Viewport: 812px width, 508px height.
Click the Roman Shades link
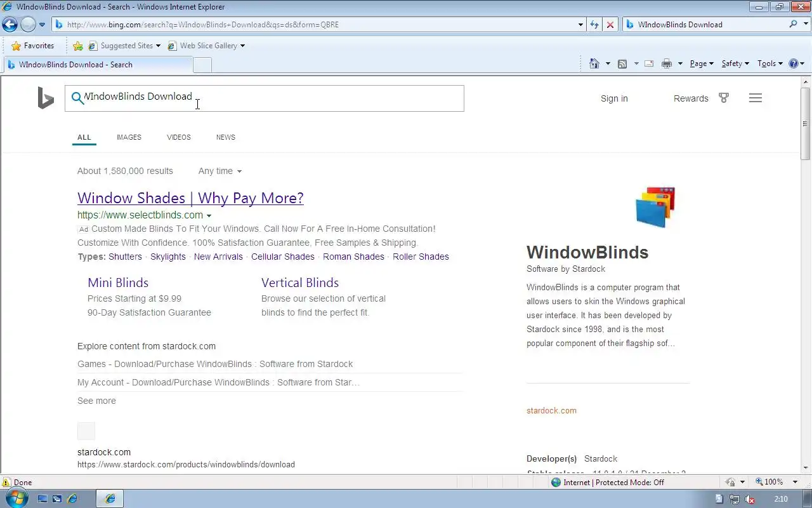coord(353,257)
